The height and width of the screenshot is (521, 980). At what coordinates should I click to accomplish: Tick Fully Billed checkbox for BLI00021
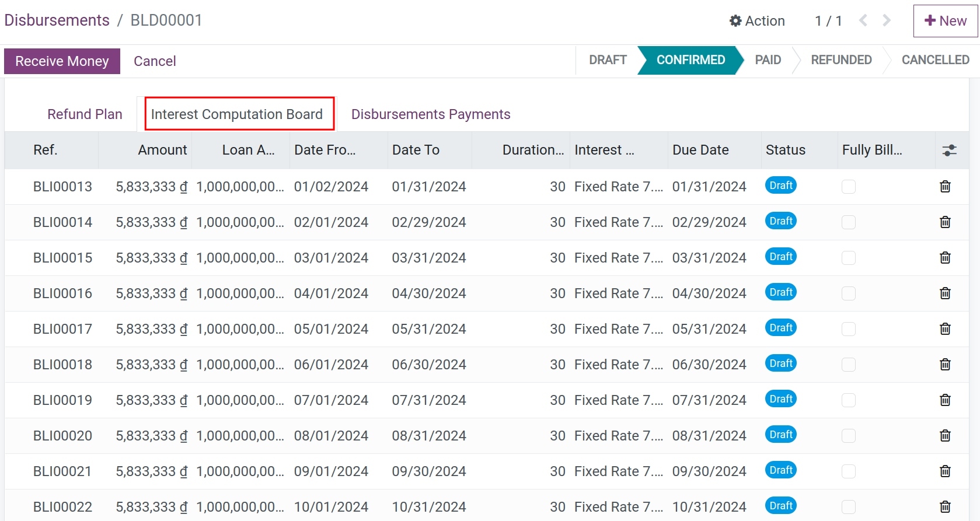849,471
